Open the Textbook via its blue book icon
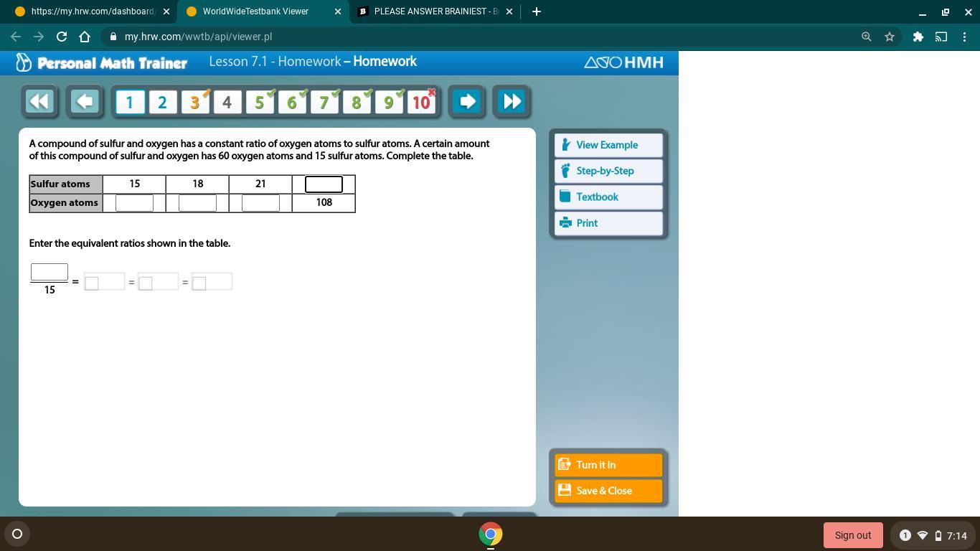This screenshot has height=551, width=980. point(565,197)
